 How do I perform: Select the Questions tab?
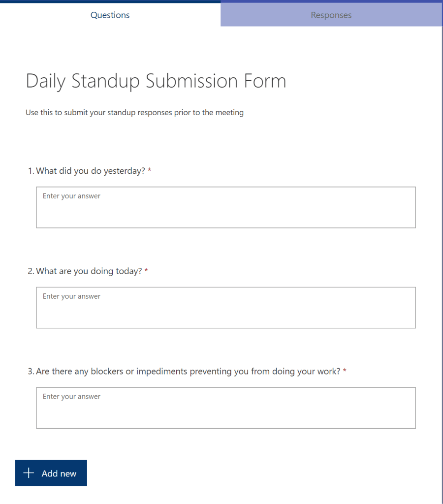[x=110, y=15]
